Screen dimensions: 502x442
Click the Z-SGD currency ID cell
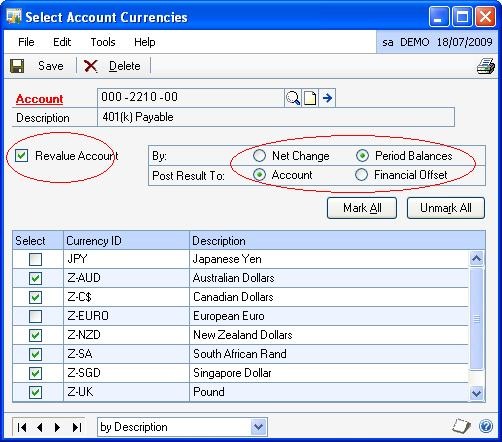[x=126, y=373]
